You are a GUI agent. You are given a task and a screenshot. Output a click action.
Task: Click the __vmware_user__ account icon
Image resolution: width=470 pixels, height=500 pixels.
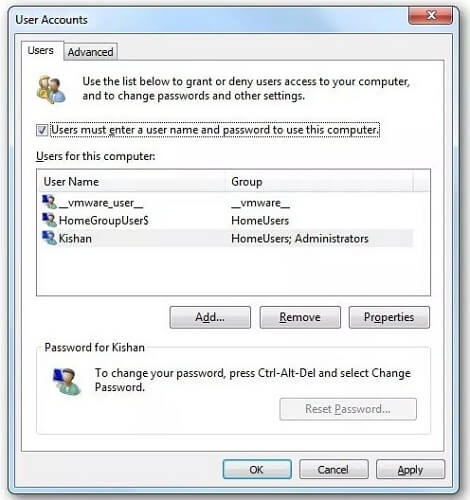pyautogui.click(x=49, y=202)
